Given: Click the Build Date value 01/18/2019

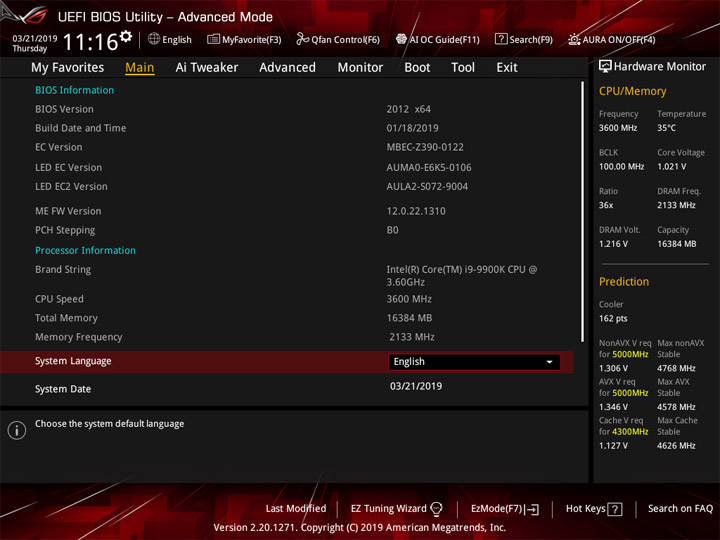Looking at the screenshot, I should [x=412, y=128].
